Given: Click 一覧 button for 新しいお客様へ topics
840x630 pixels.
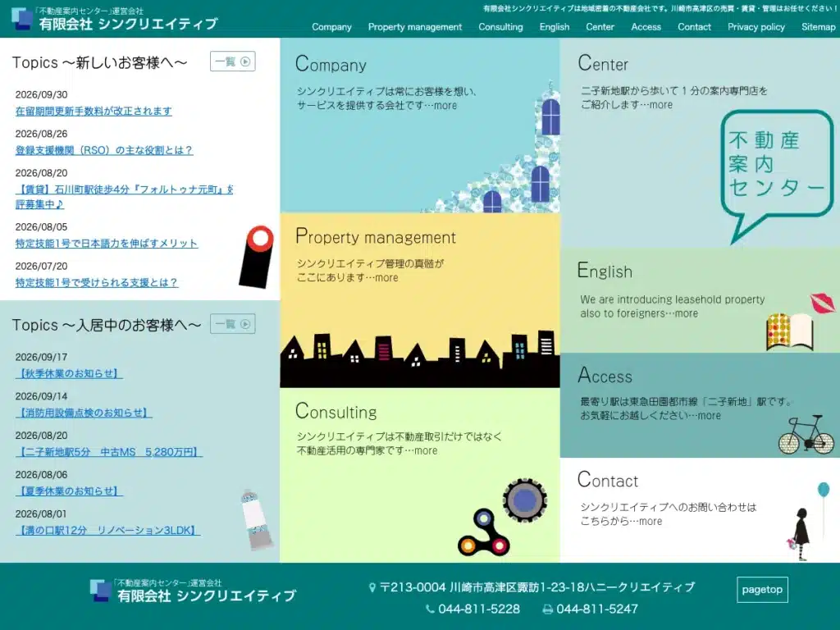Looking at the screenshot, I should (232, 62).
